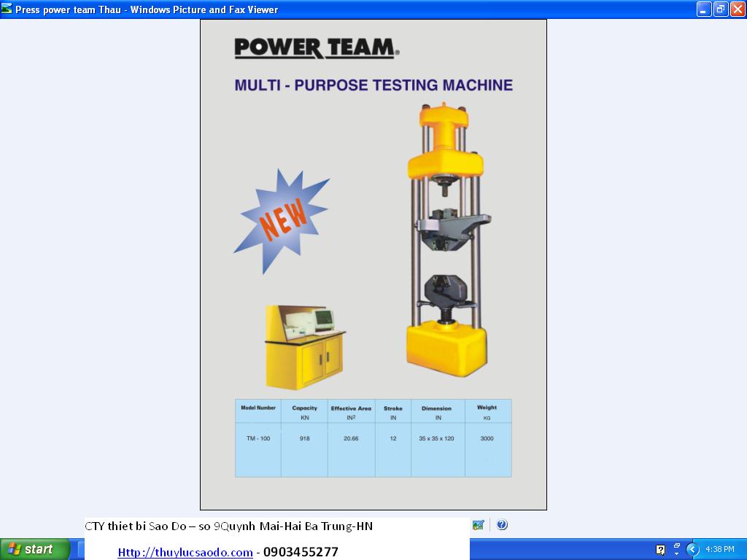Click the "3000" weight value
This screenshot has width=747, height=560.
[487, 438]
